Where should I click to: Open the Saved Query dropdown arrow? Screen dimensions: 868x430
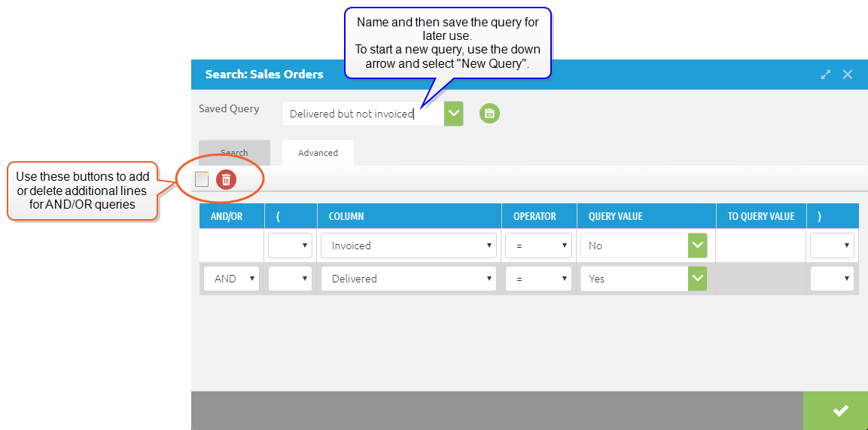click(453, 114)
